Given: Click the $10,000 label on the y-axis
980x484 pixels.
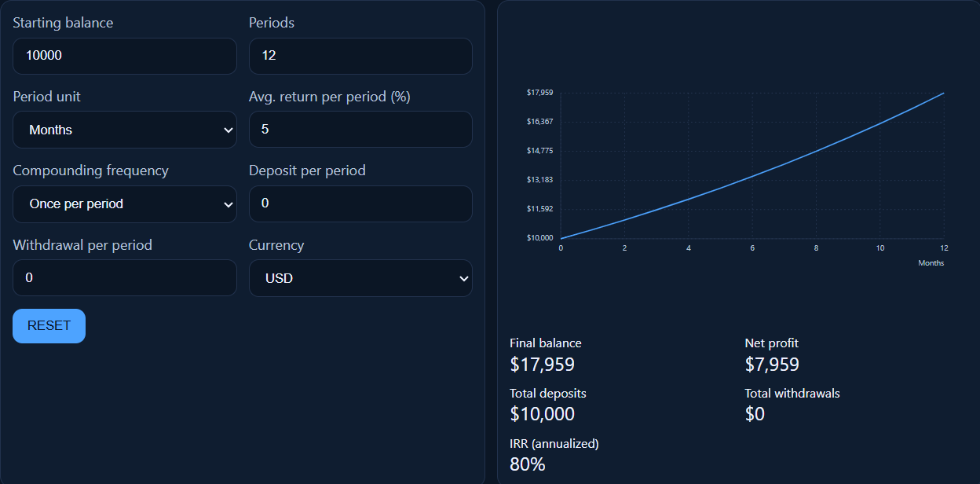Looking at the screenshot, I should pyautogui.click(x=539, y=237).
